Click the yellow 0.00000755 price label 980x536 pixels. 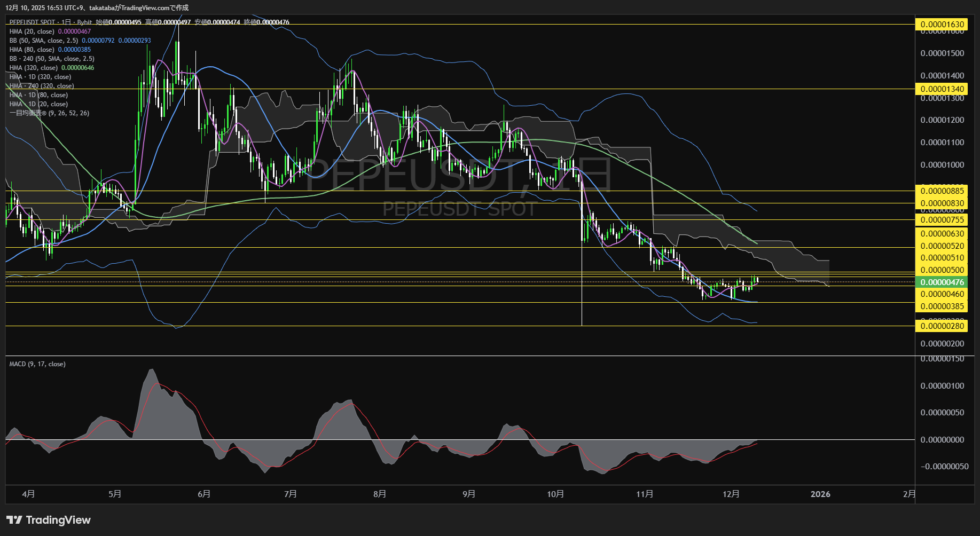coord(942,220)
